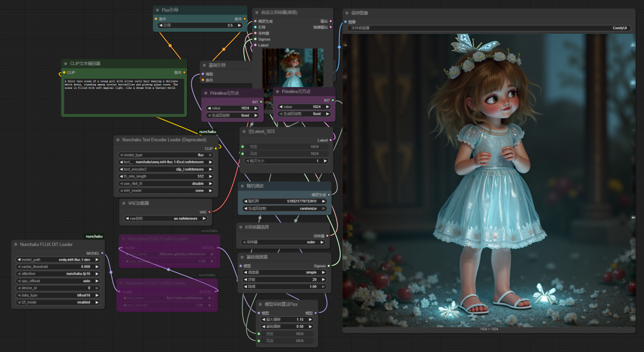Select the 保存图像 node title
Viewport: 644px width, 352px height.
360,13
